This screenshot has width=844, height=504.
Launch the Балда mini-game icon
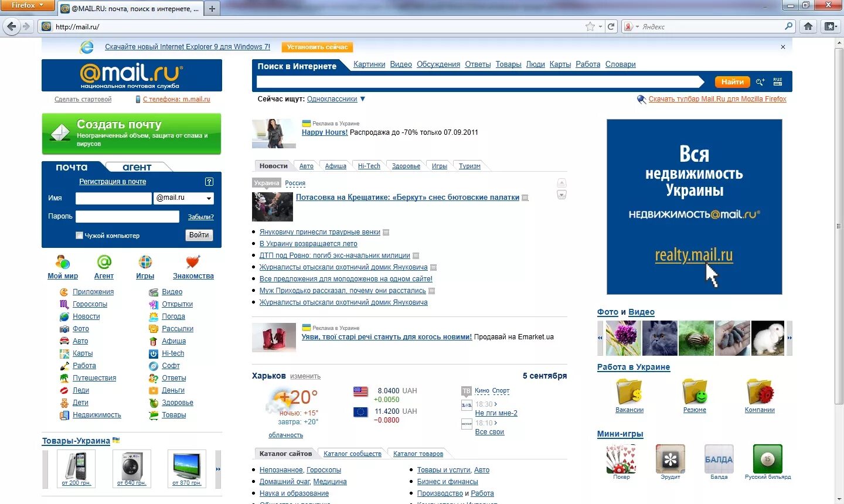tap(719, 459)
